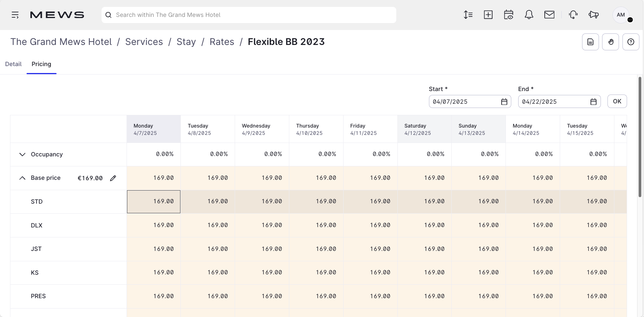Expand the Occupancy row chevron
The height and width of the screenshot is (317, 644).
22,154
